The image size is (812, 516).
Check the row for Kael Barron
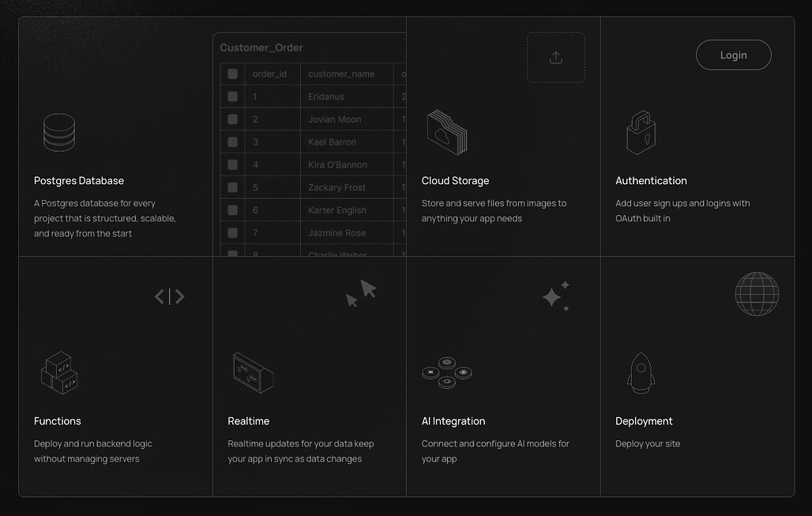(x=232, y=142)
